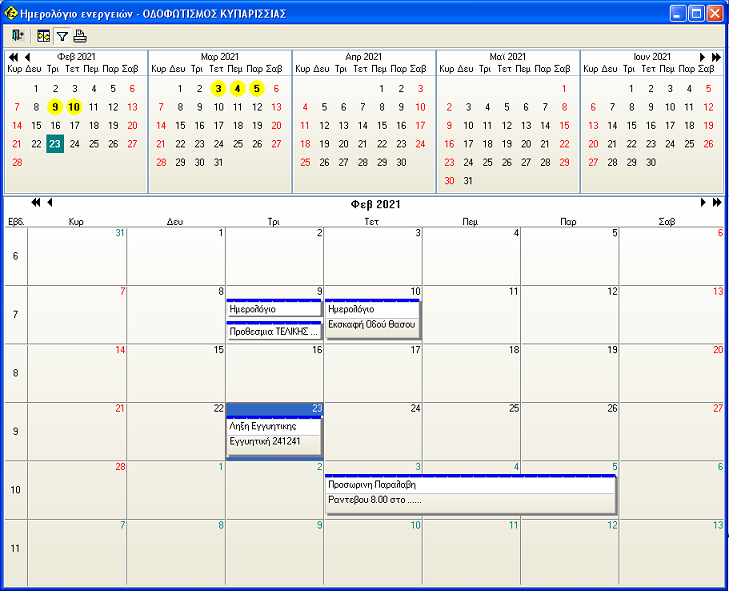Advance mini calendar to next month
The width and height of the screenshot is (729, 591).
click(702, 57)
